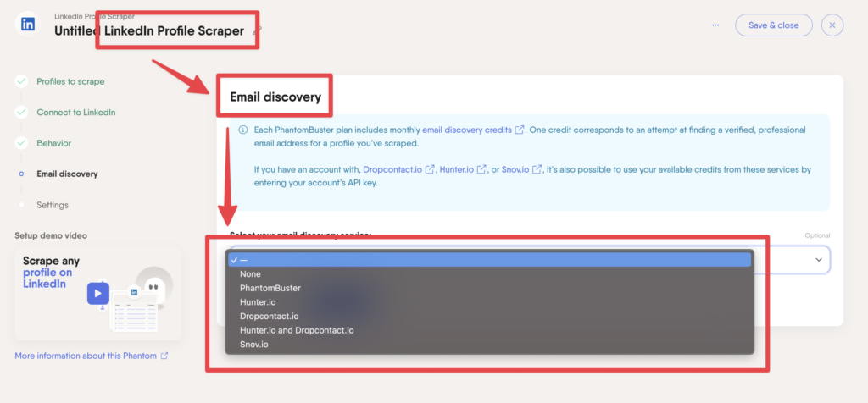Click the Setup demo video label

point(51,235)
